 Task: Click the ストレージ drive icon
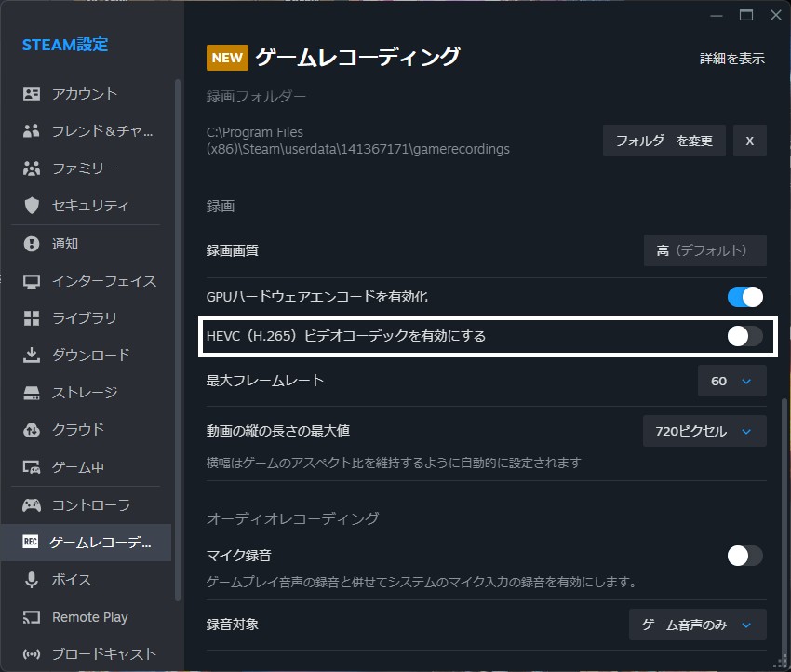point(32,393)
